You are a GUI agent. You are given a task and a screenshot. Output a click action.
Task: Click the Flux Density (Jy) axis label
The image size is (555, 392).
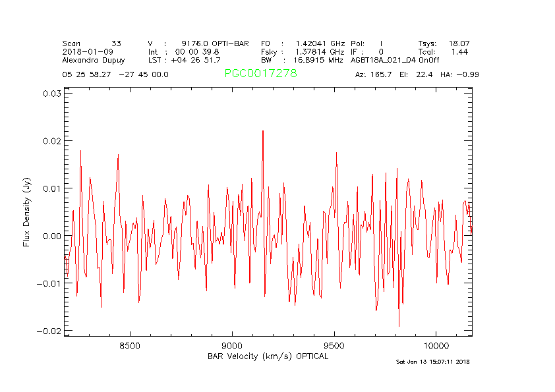coord(27,211)
